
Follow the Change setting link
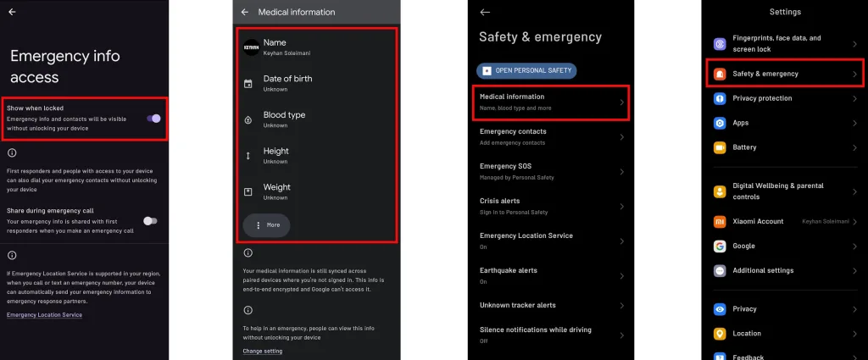pos(263,351)
